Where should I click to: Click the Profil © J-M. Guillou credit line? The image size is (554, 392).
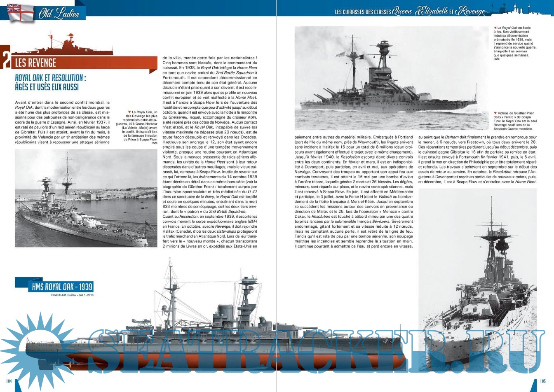(x=73, y=295)
